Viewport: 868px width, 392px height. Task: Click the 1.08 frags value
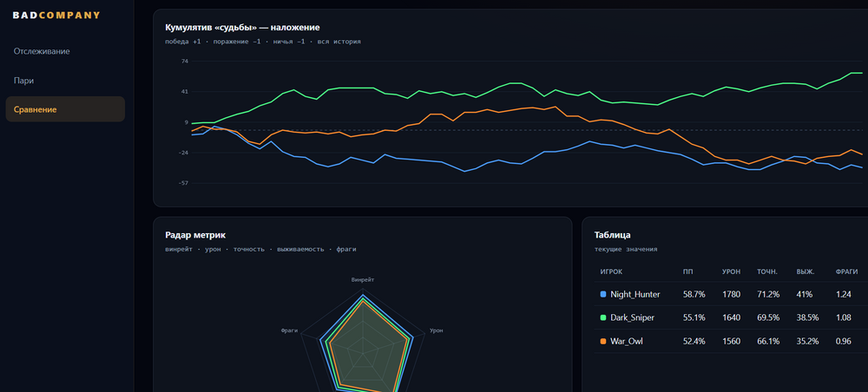tap(844, 318)
